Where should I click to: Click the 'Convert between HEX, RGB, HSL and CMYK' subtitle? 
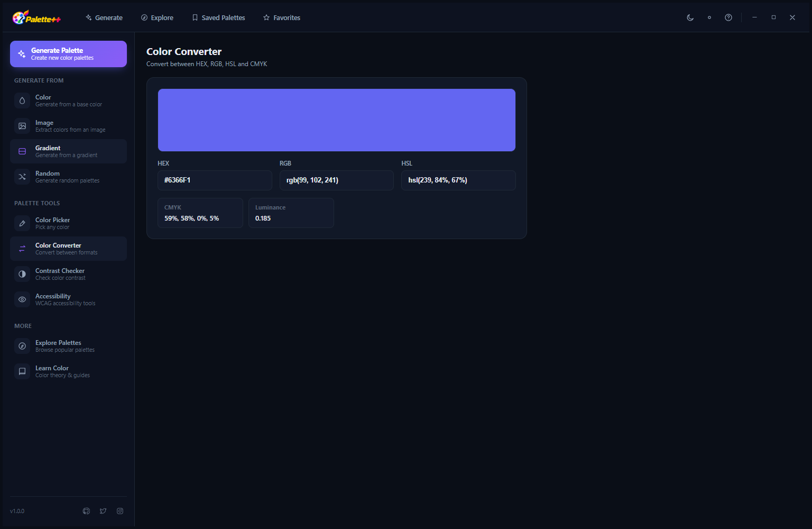tap(207, 64)
